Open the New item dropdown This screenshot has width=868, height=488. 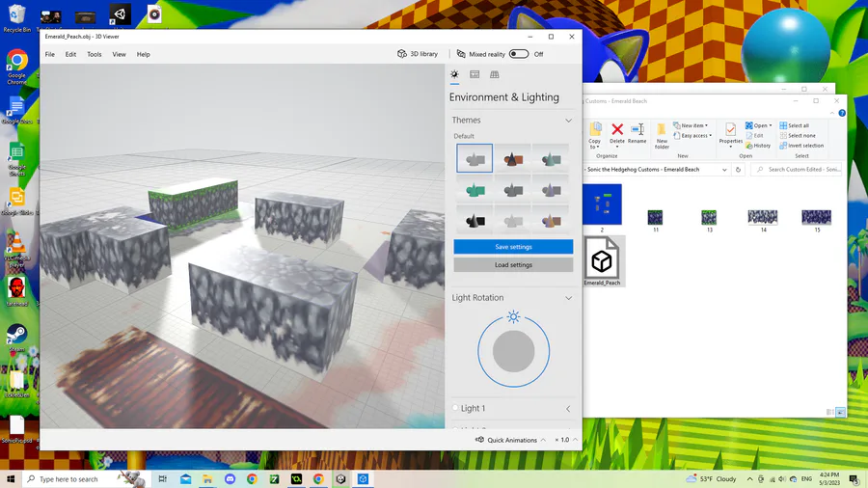click(691, 125)
